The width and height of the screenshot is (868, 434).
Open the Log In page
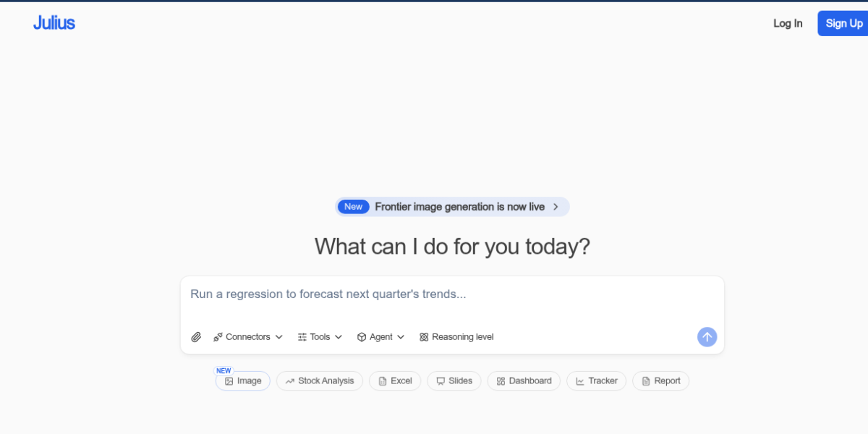tap(788, 23)
